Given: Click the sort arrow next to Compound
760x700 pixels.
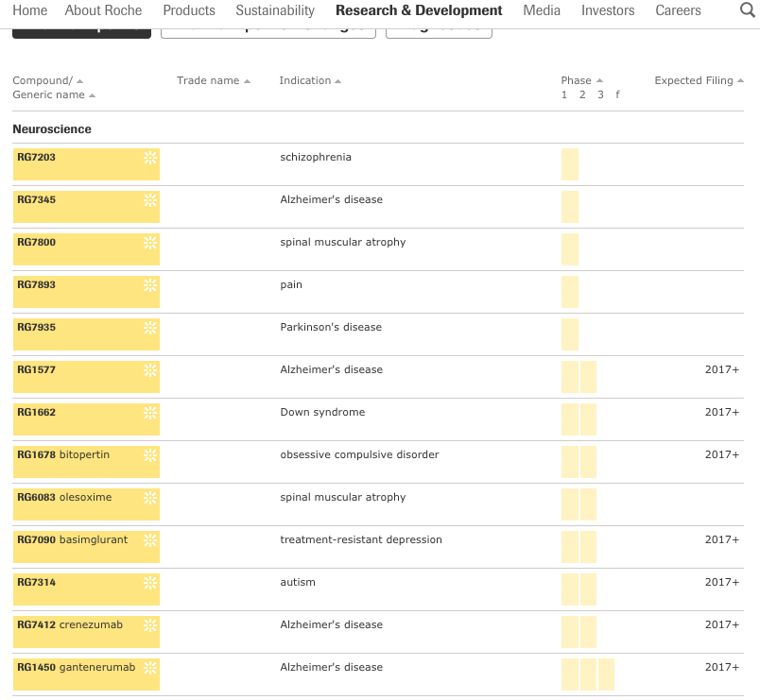Looking at the screenshot, I should [x=78, y=80].
